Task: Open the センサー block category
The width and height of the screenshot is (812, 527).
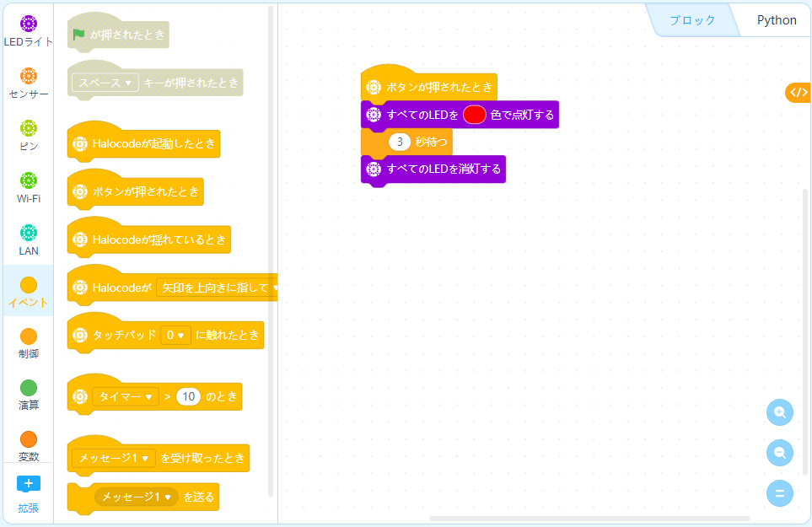Action: coord(29,83)
